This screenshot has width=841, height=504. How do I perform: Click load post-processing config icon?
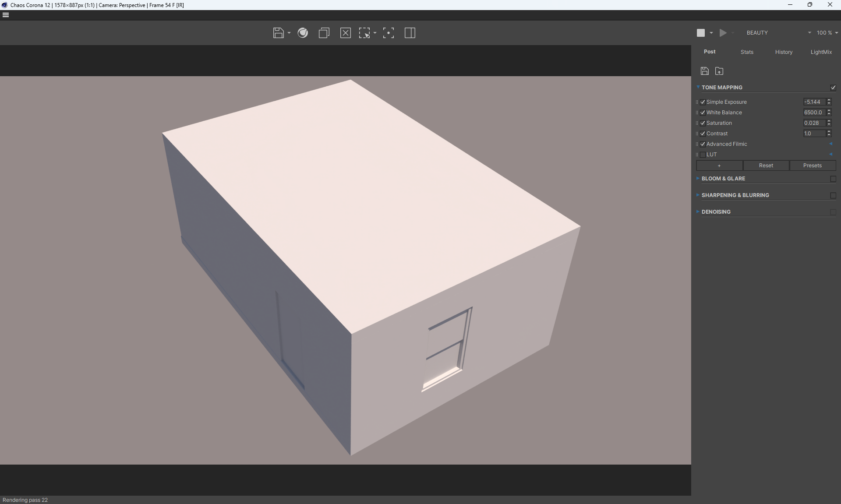719,71
